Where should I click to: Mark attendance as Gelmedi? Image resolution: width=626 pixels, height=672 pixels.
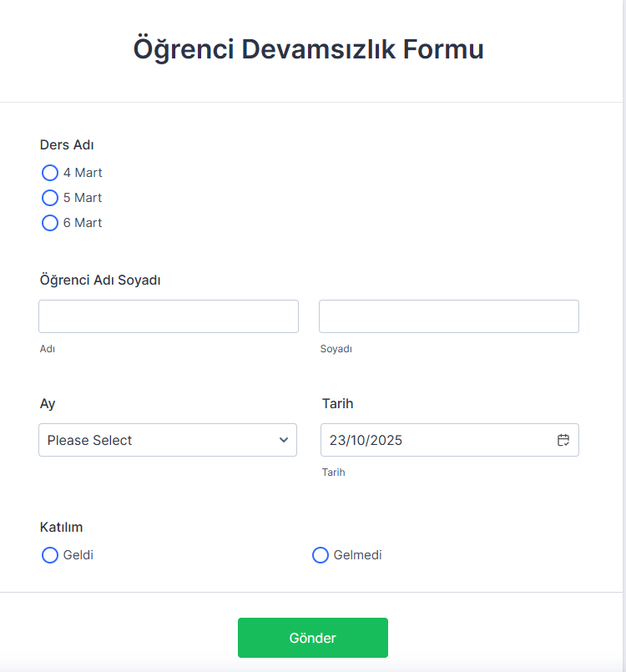coord(320,555)
